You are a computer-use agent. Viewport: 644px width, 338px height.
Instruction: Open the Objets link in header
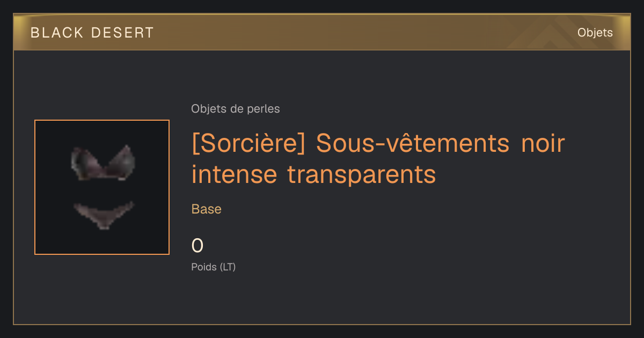pyautogui.click(x=595, y=33)
